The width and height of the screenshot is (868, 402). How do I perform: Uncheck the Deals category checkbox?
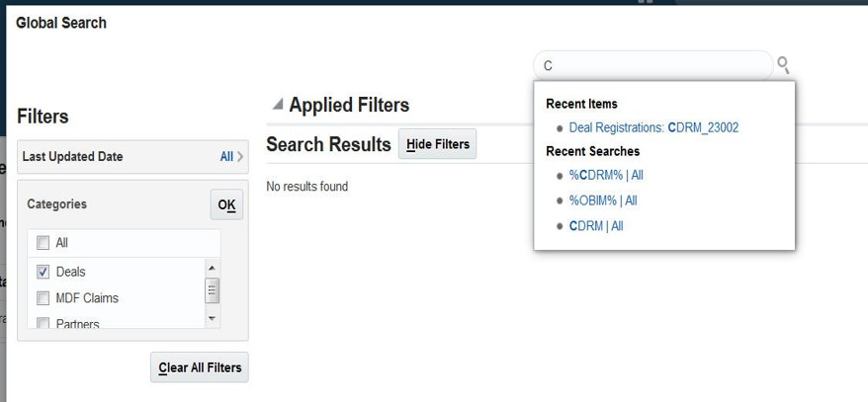[43, 272]
